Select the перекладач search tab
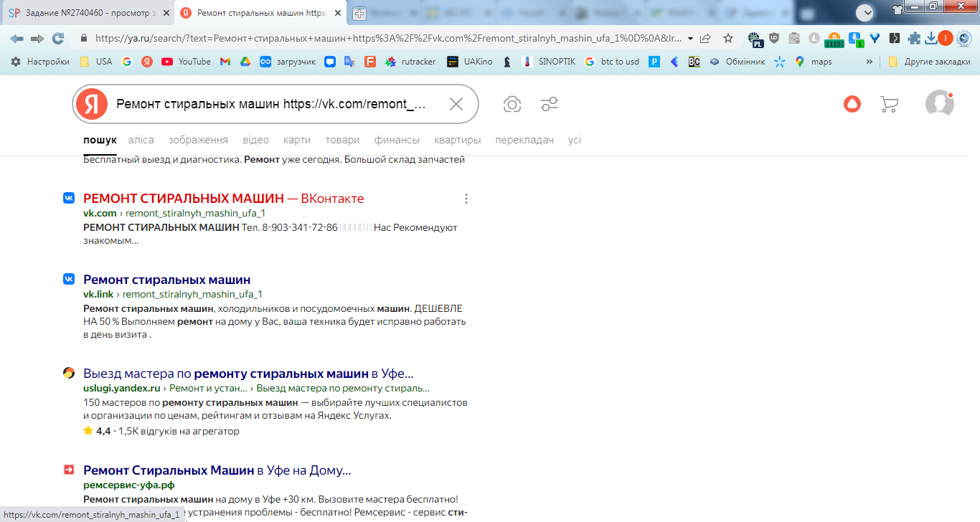Viewport: 980px width, 522px height. [x=524, y=140]
